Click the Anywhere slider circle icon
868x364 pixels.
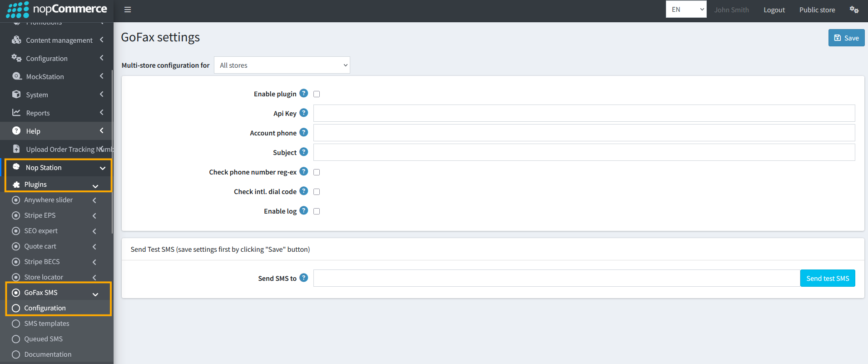coord(16,200)
